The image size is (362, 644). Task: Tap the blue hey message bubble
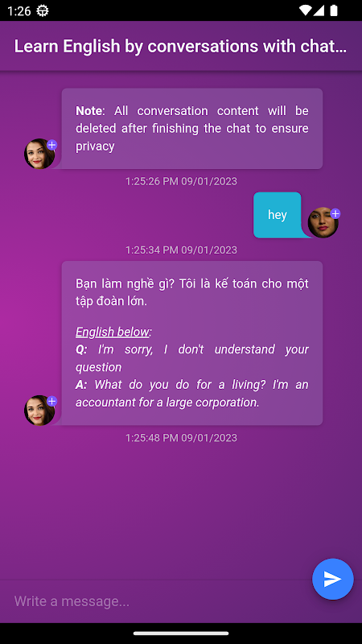[x=278, y=215]
